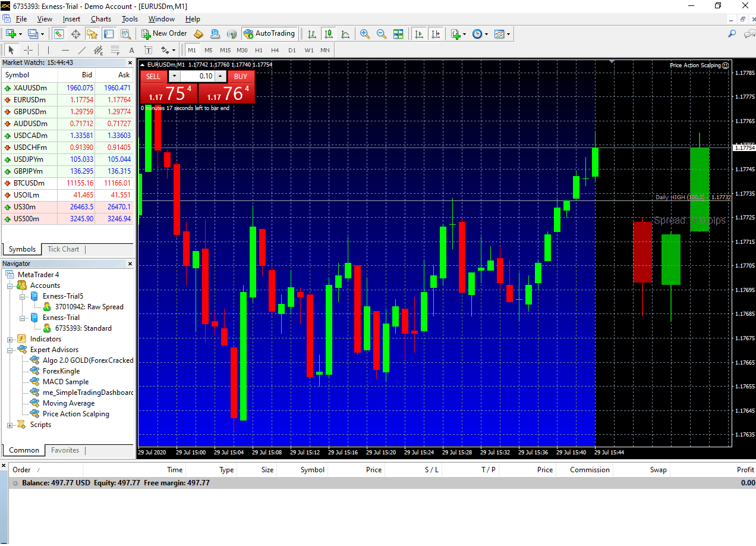Click the New Order button

164,34
